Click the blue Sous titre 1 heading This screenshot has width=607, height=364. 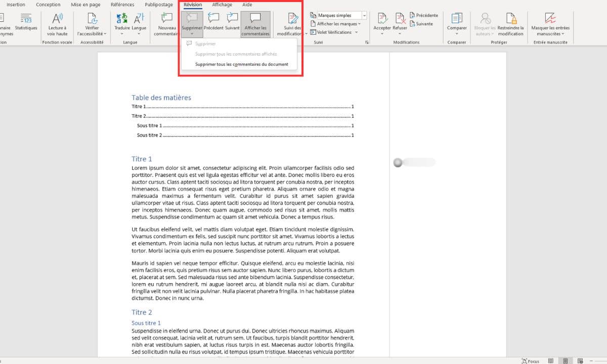click(146, 323)
